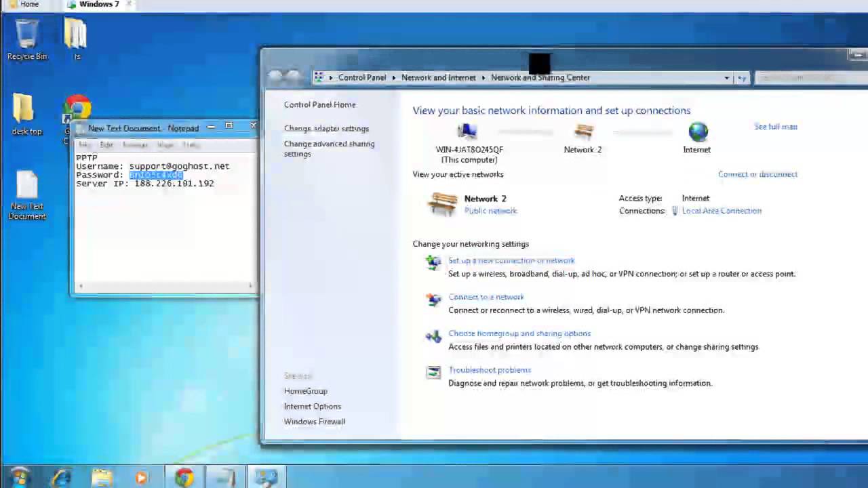Viewport: 868px width, 488px height.
Task: Click the Windows Start orb
Action: click(20, 477)
